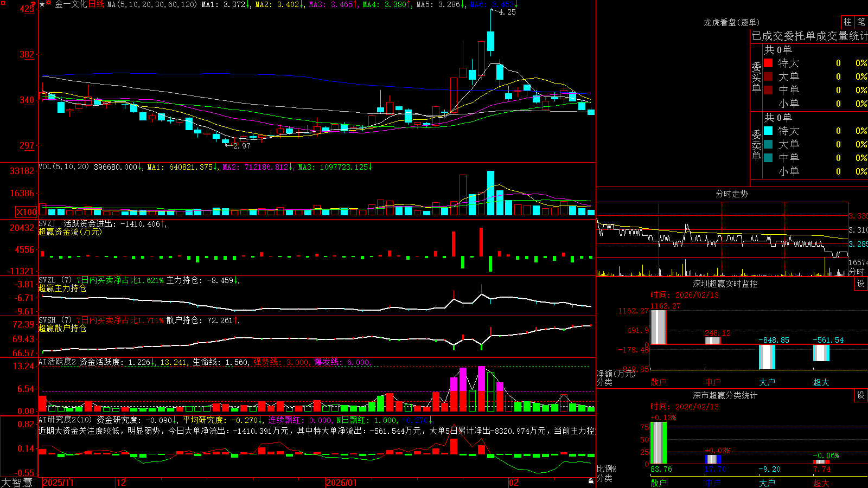Image resolution: width=868 pixels, height=488 pixels.
Task: Open 设 settings for 深市超赢分类统计
Action: [861, 395]
